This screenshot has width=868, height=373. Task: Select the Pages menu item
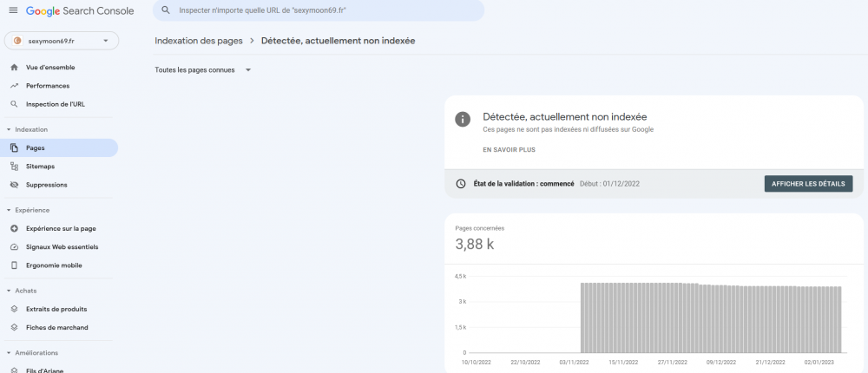(59, 147)
